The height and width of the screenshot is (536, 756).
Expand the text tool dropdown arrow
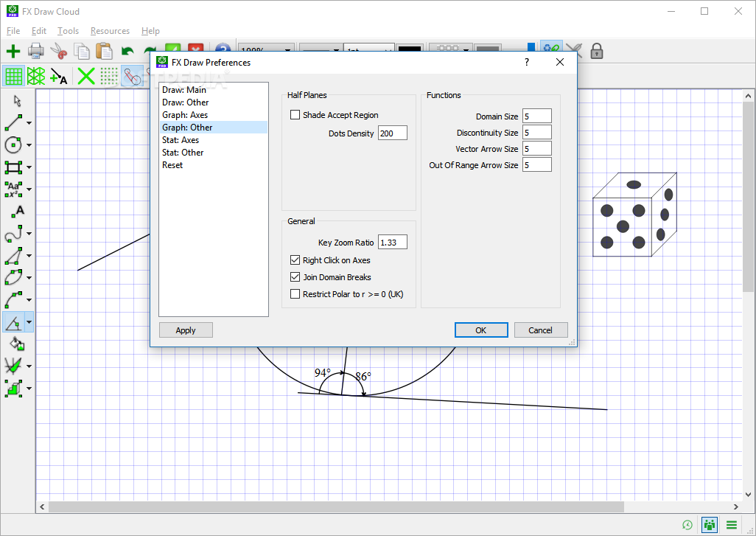[29, 189]
